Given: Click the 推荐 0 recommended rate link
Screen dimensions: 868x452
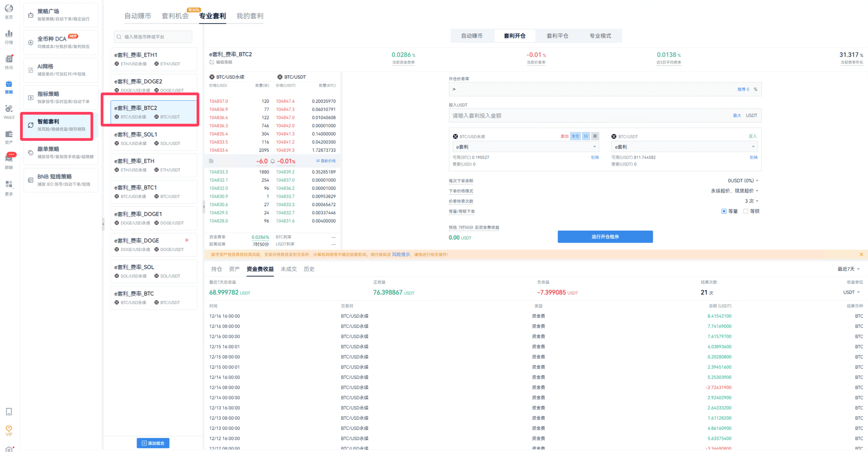Looking at the screenshot, I should point(743,89).
